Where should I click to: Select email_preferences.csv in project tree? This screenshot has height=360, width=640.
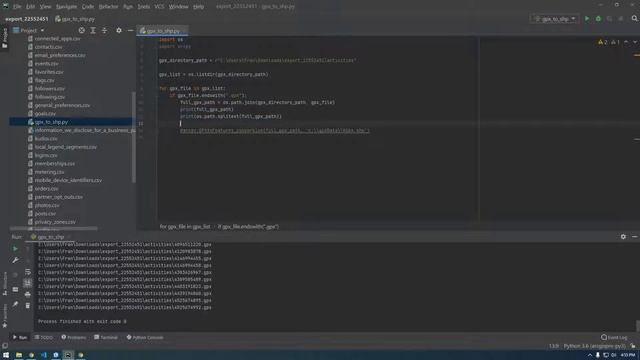point(60,55)
